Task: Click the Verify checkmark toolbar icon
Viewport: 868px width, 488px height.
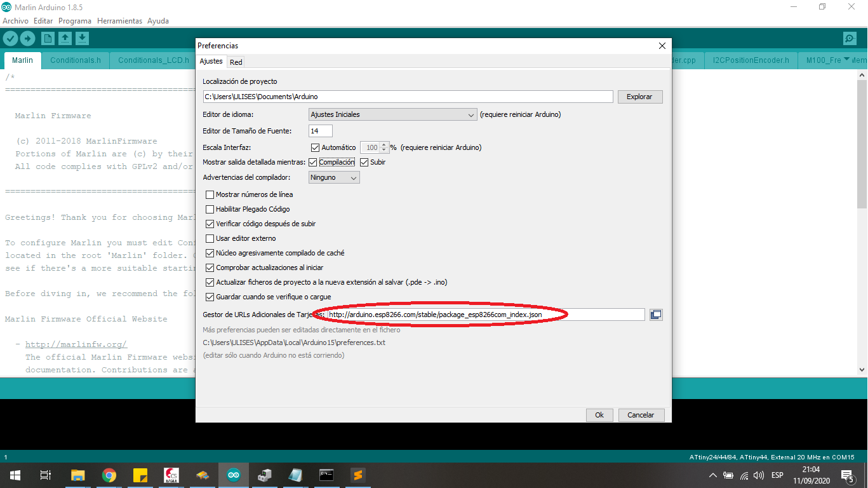Action: point(10,39)
